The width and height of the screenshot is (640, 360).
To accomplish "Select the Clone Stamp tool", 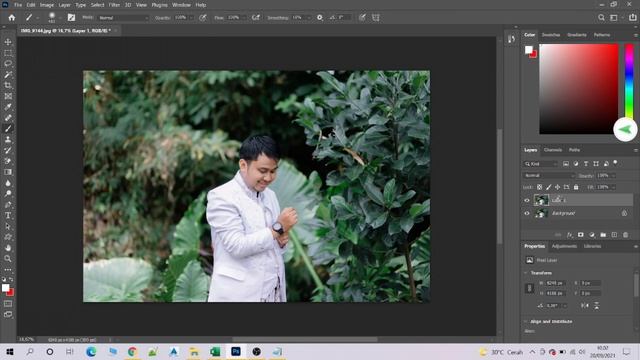I will tap(8, 140).
